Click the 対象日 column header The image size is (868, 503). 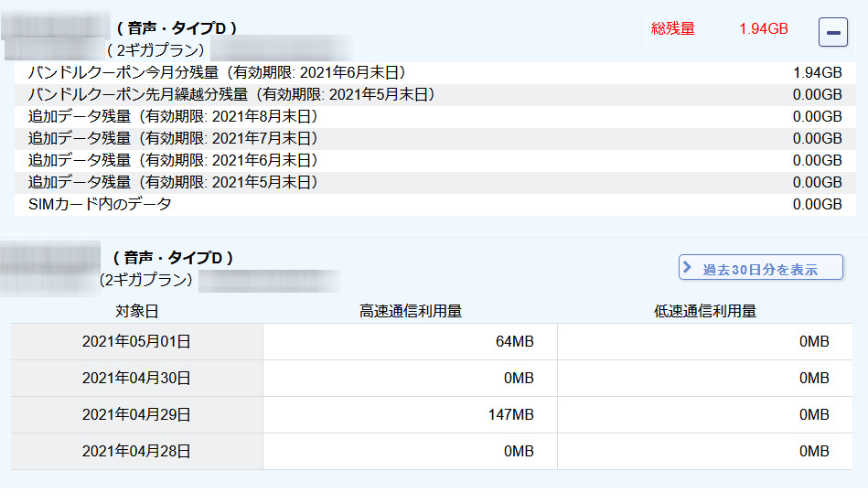(x=136, y=311)
